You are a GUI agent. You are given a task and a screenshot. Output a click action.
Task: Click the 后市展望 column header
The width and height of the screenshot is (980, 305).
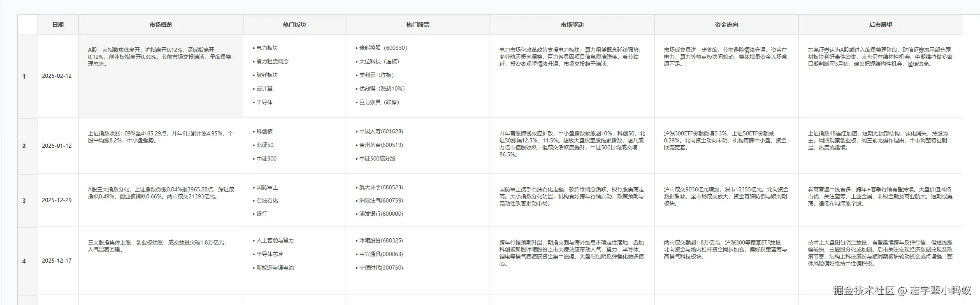pos(881,25)
